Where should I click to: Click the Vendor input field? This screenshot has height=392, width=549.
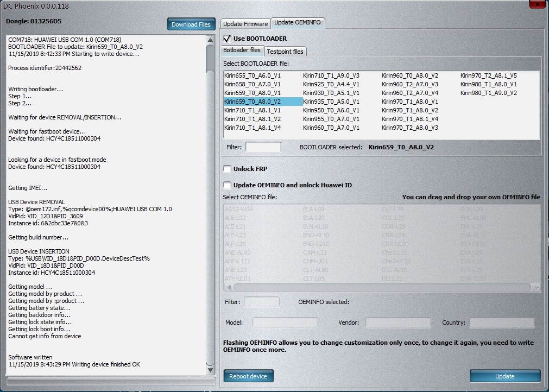(x=398, y=323)
